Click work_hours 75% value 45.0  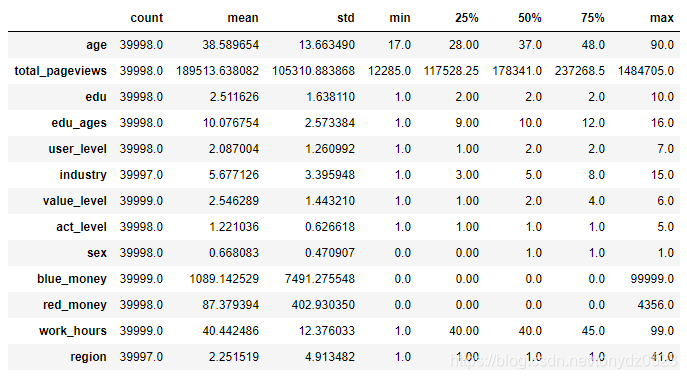[593, 331]
